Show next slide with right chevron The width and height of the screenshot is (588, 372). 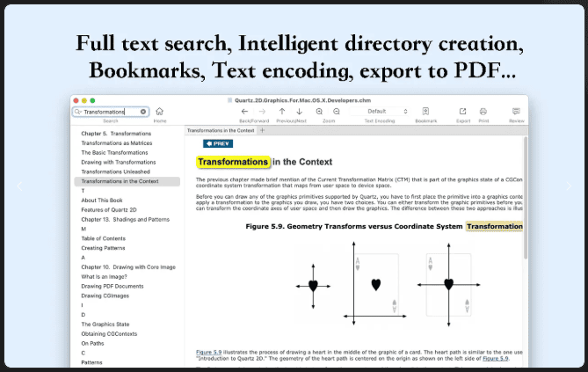[569, 186]
